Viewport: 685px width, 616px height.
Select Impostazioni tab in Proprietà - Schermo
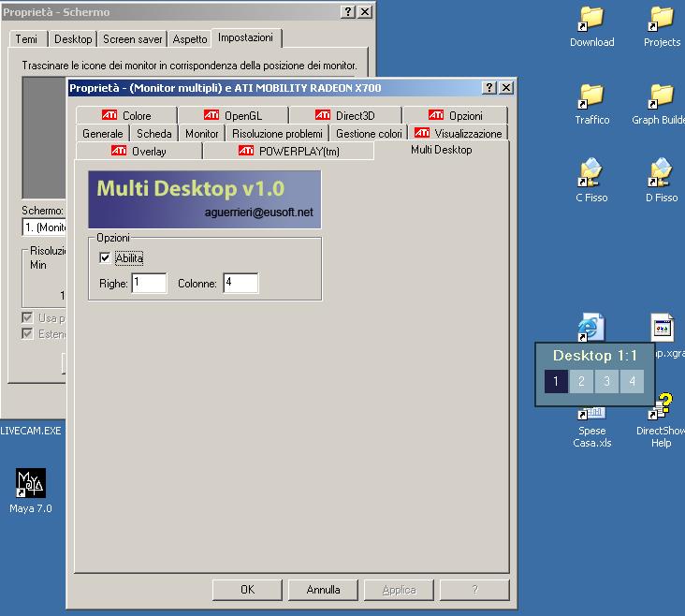click(245, 38)
